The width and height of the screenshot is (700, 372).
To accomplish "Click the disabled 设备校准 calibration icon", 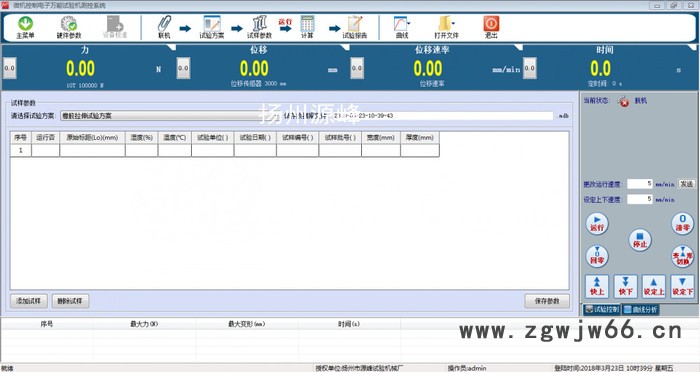I will click(x=115, y=27).
